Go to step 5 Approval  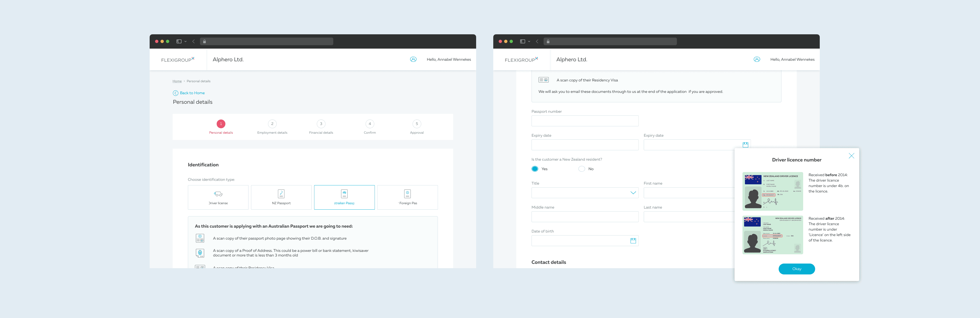point(417,127)
